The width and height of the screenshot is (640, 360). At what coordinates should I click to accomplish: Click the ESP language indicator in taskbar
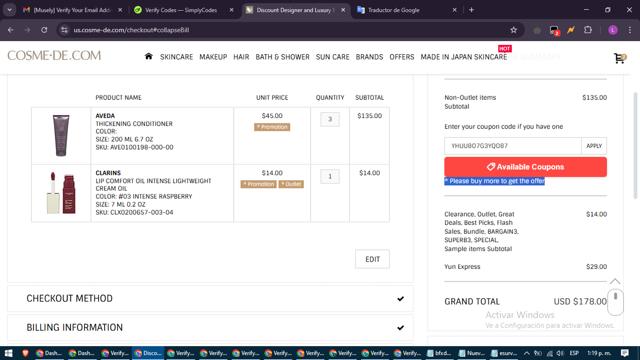point(574,353)
